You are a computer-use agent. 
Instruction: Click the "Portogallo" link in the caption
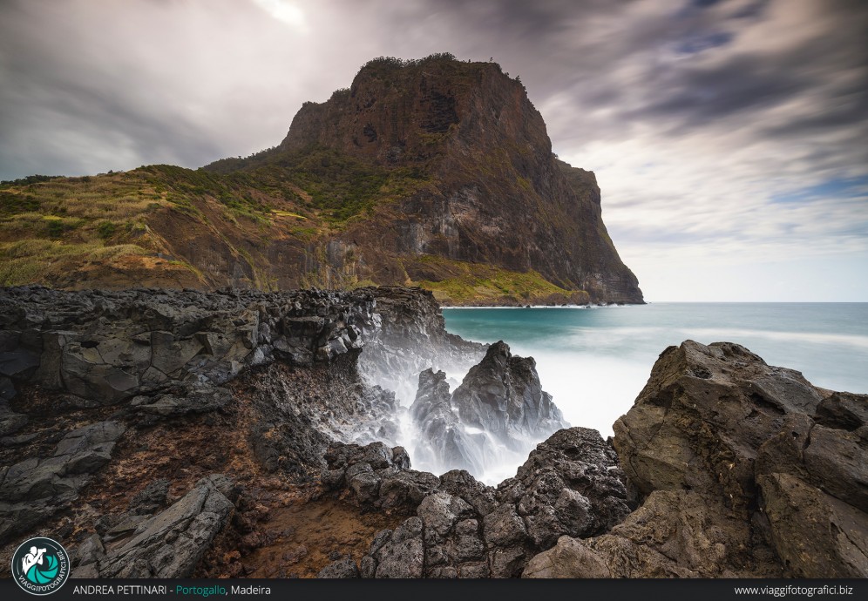[200, 590]
